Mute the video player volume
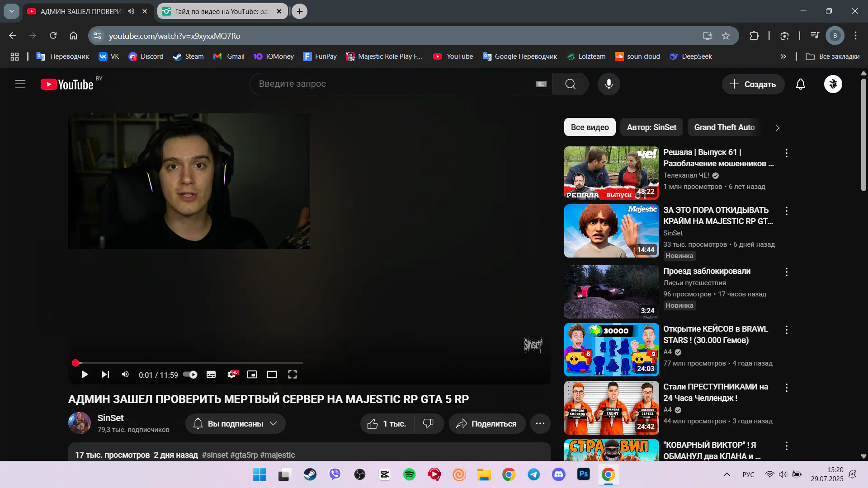This screenshot has height=488, width=868. click(125, 375)
